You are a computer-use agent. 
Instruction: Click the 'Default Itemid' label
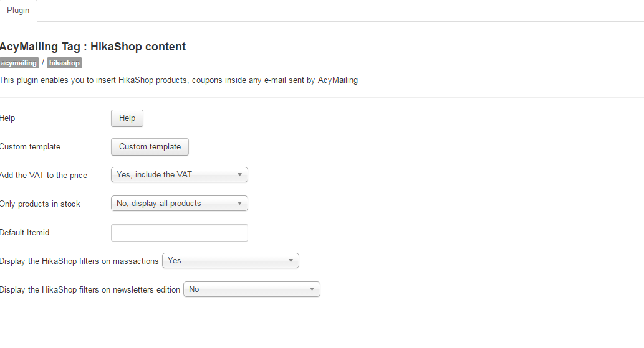pyautogui.click(x=25, y=233)
